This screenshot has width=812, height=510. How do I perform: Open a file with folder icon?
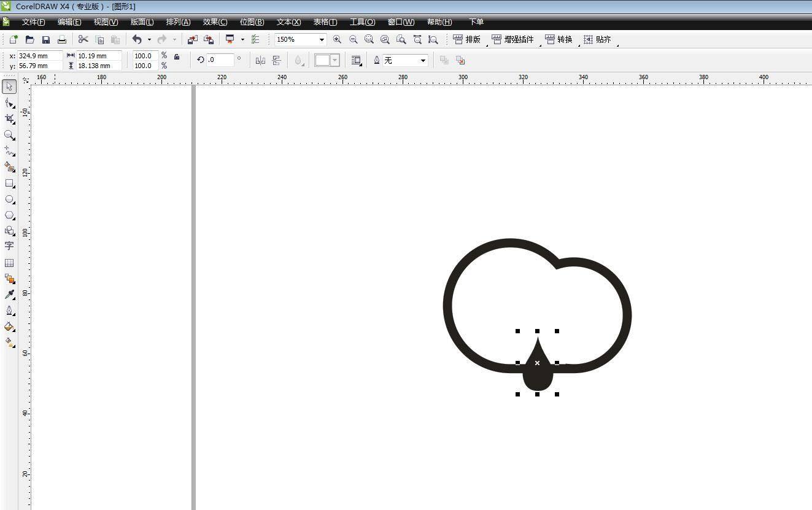click(x=29, y=39)
